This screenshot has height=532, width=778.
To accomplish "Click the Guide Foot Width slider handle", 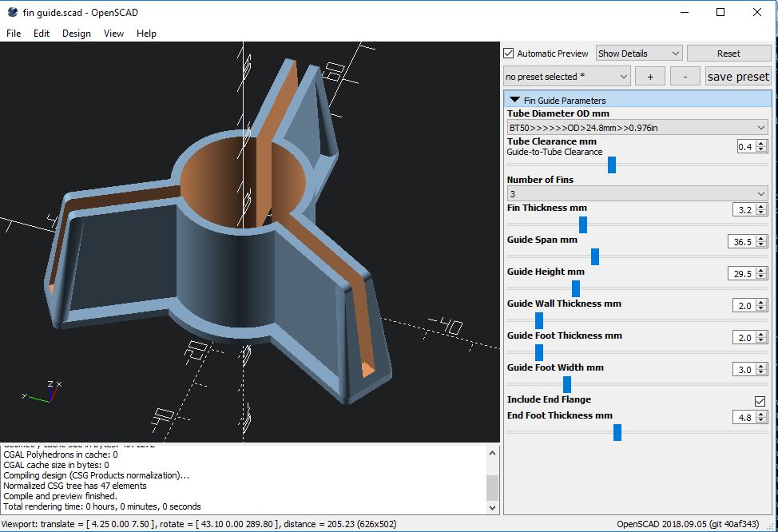I will (x=567, y=384).
